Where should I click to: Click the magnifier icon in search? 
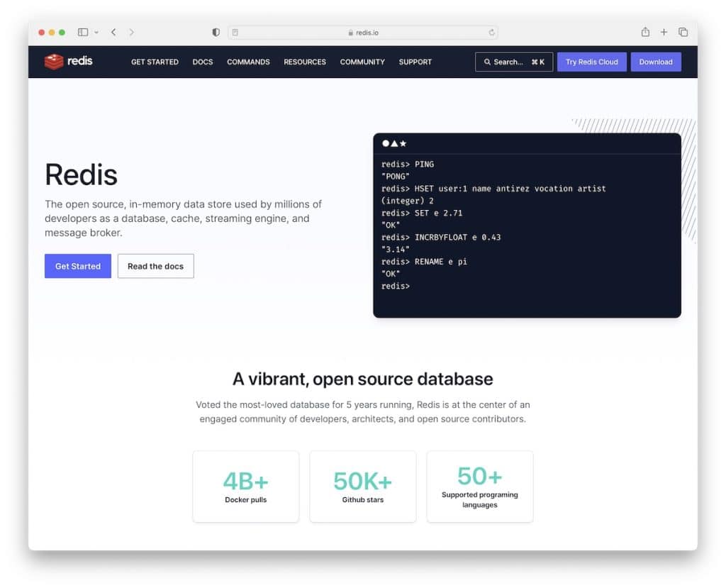(487, 62)
